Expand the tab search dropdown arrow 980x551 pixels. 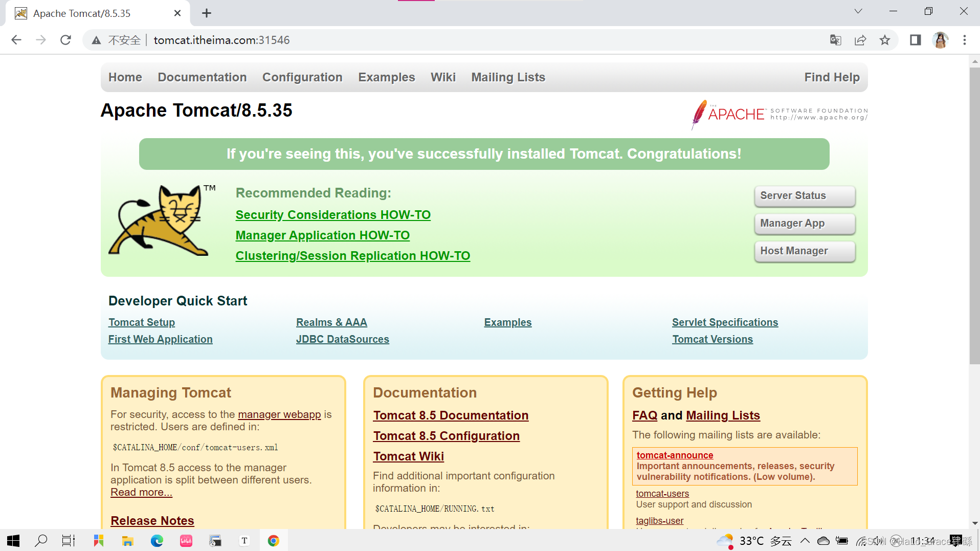[x=858, y=11]
